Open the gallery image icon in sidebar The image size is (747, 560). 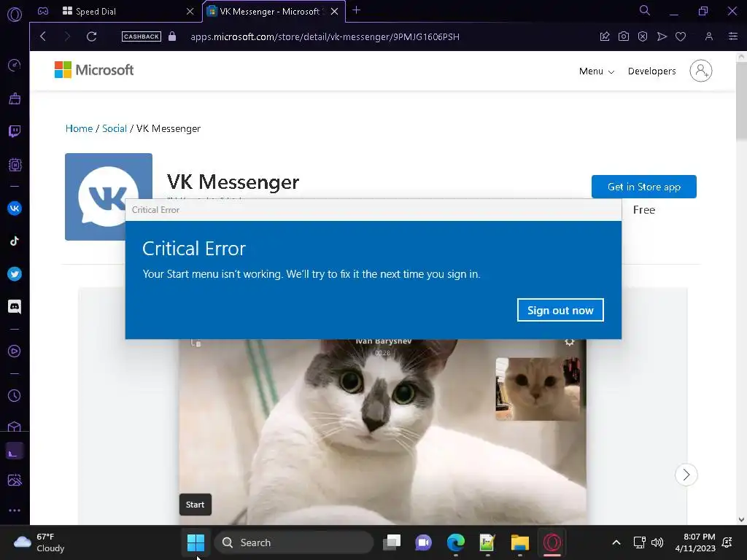15,480
